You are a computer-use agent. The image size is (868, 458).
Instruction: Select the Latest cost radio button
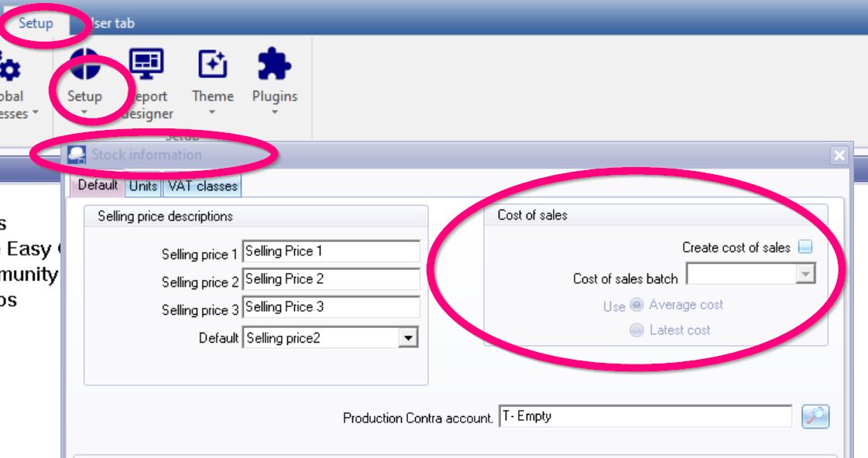point(637,330)
